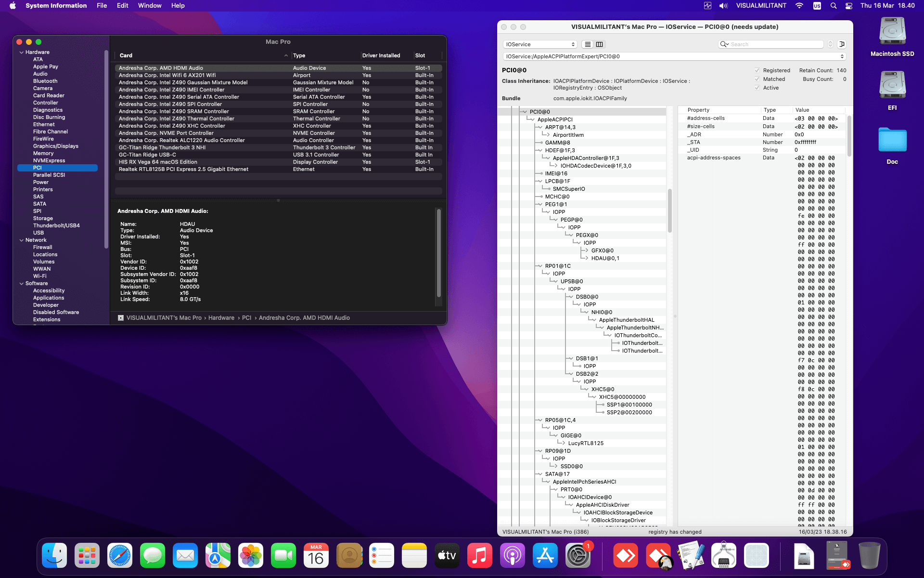This screenshot has width=924, height=578.
Task: Open the App Store dock icon
Action: point(545,556)
